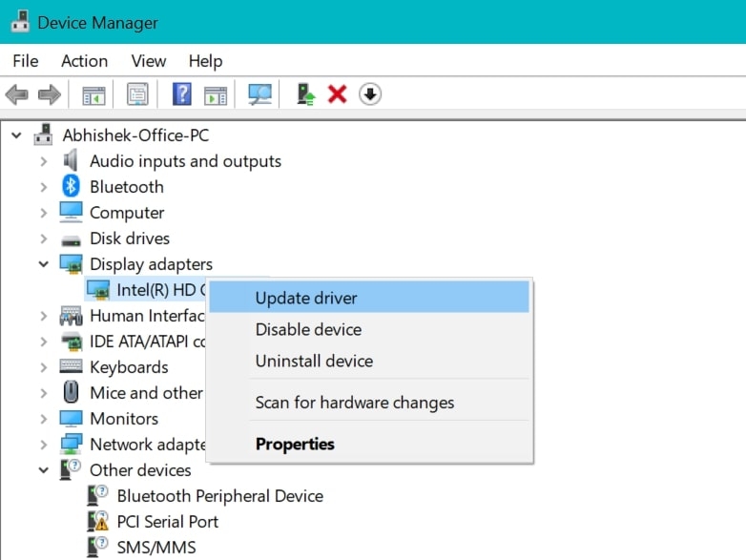Screen dimensions: 746x560
Task: Scan for hardware changes monitor toolbar icon
Action: click(259, 94)
